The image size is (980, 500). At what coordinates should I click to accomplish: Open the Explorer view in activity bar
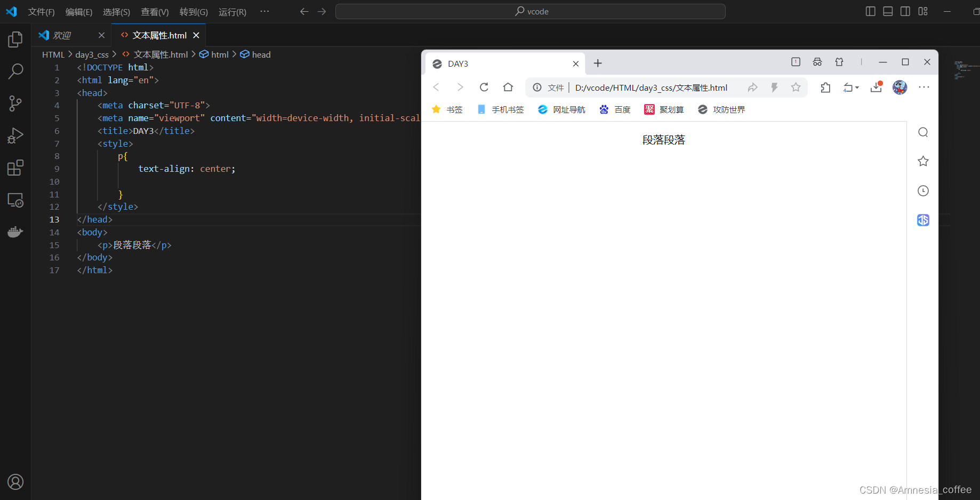pos(15,39)
